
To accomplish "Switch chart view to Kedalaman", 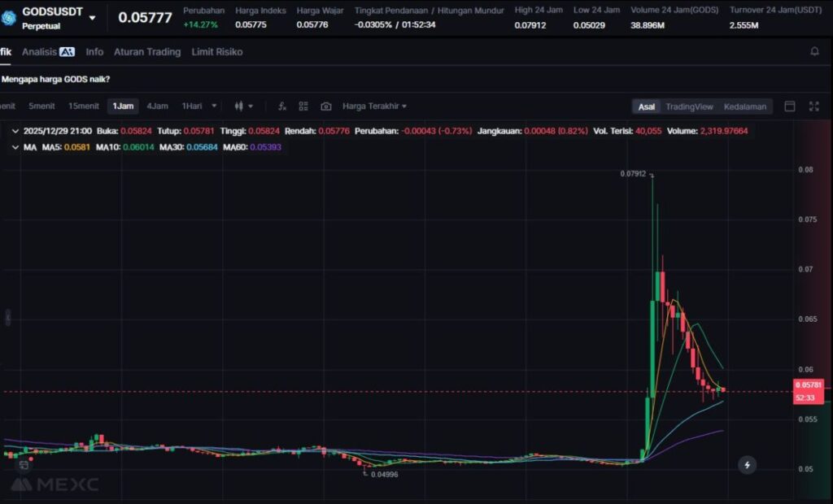I will [x=744, y=106].
